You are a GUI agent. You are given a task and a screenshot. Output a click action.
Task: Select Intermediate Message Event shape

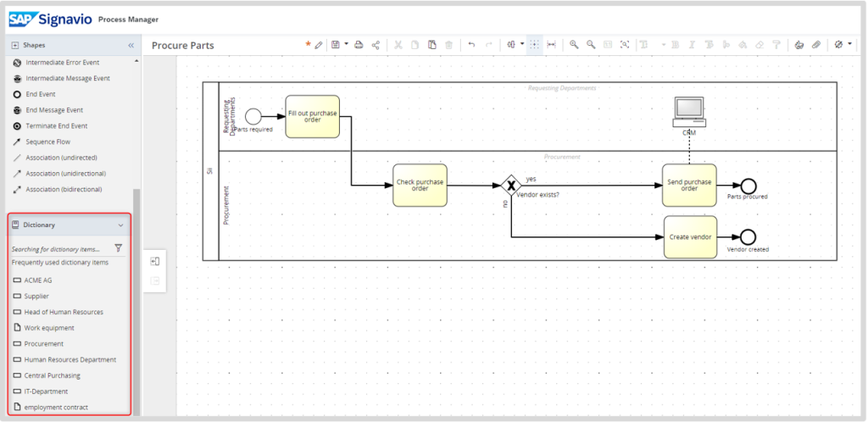coord(61,79)
